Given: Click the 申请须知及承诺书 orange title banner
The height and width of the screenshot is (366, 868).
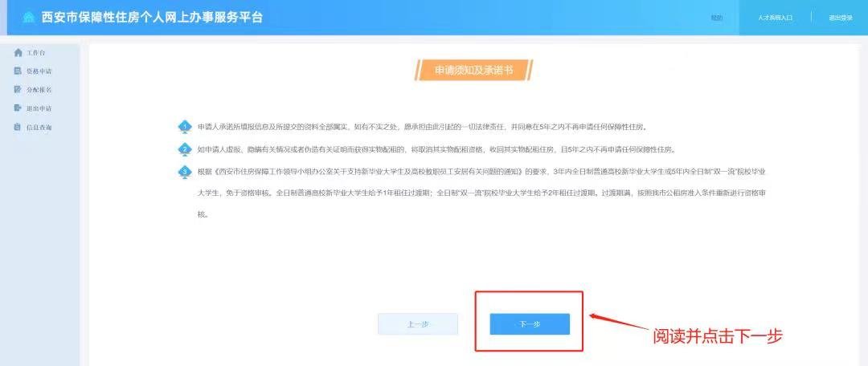Looking at the screenshot, I should coord(473,71).
